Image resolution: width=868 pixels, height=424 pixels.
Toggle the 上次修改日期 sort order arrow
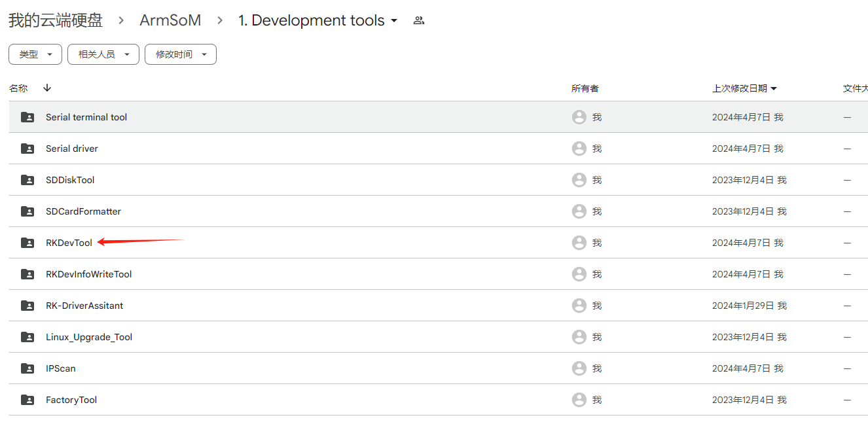tap(774, 88)
